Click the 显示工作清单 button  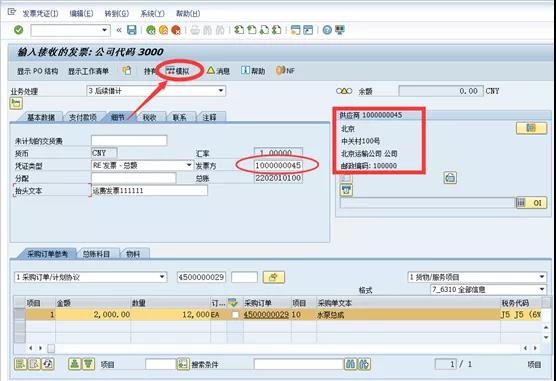tap(88, 71)
